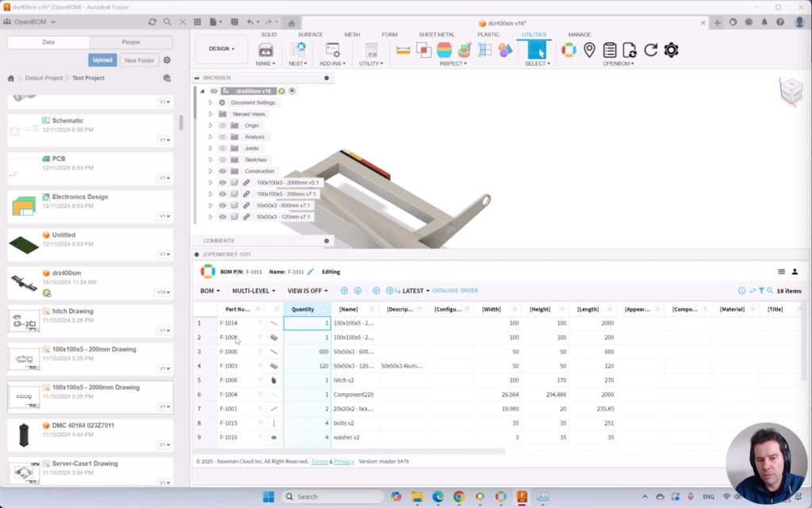Refresh the OpenBOM data panel
The width and height of the screenshot is (812, 508).
click(x=151, y=21)
